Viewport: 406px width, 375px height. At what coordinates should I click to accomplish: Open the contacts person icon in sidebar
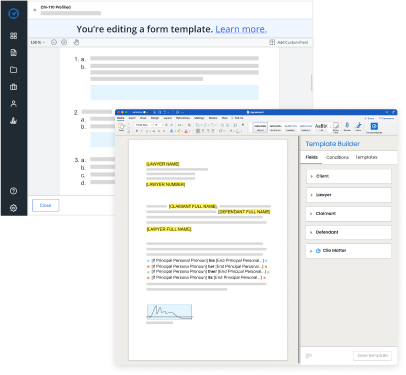[x=14, y=104]
